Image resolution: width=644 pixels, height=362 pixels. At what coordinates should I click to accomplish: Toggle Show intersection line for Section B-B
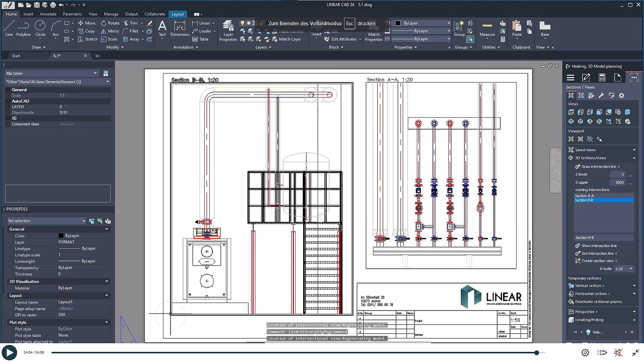click(x=596, y=245)
